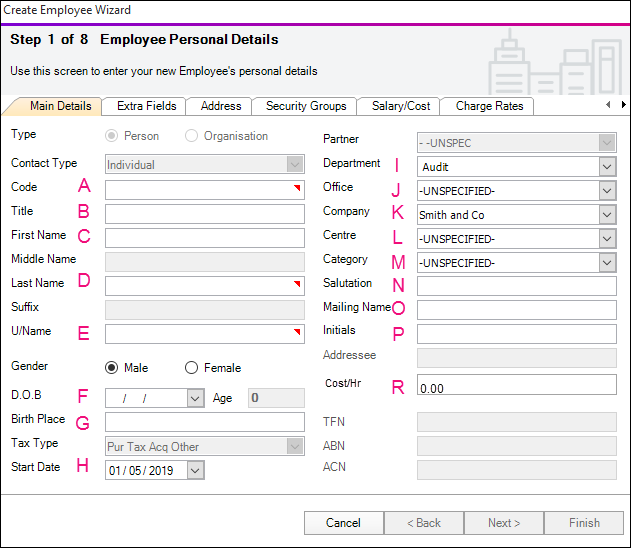The width and height of the screenshot is (631, 548).
Task: Go to the Security Groups tab
Action: tap(306, 106)
